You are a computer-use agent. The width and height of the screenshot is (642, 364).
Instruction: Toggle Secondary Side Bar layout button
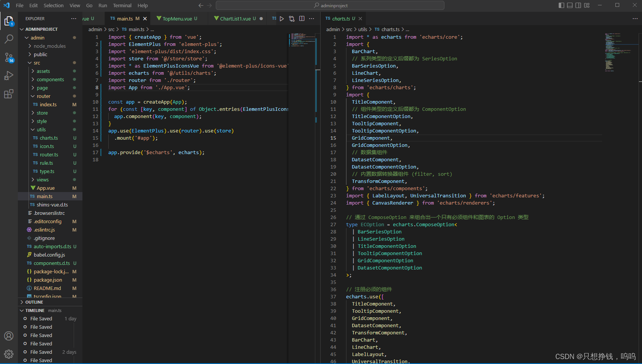578,5
